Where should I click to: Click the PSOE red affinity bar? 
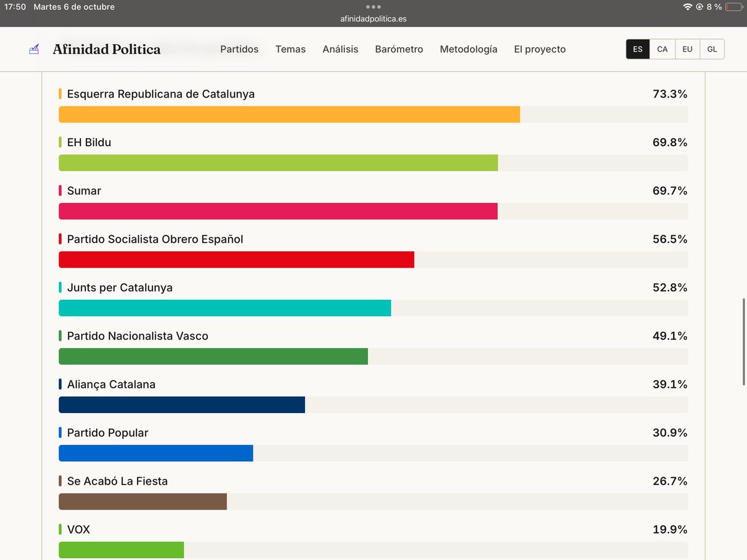pyautogui.click(x=237, y=259)
